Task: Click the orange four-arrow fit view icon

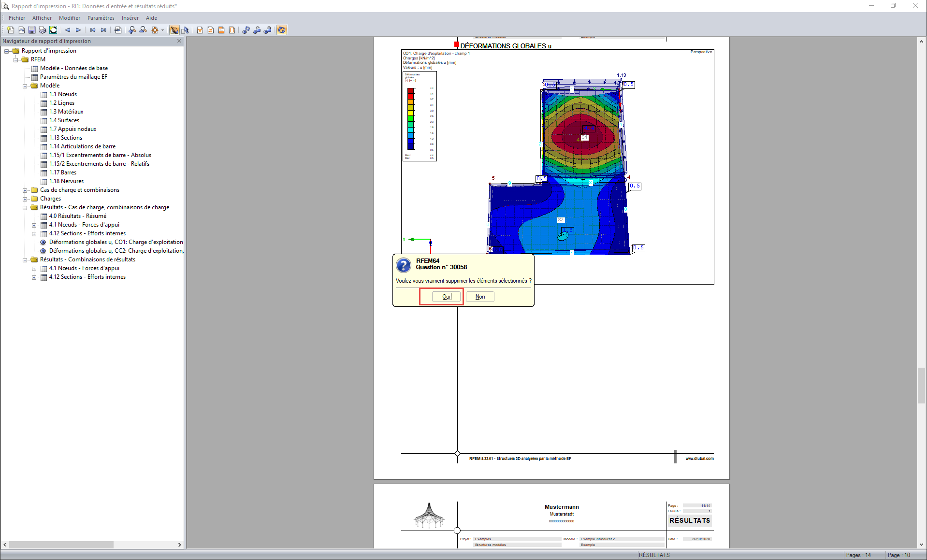Action: [x=155, y=30]
